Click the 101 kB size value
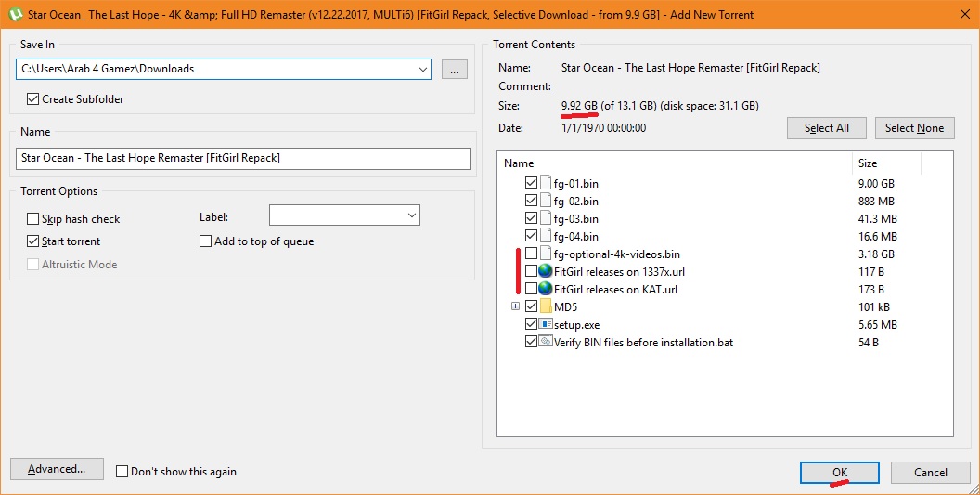The width and height of the screenshot is (980, 495). point(874,307)
